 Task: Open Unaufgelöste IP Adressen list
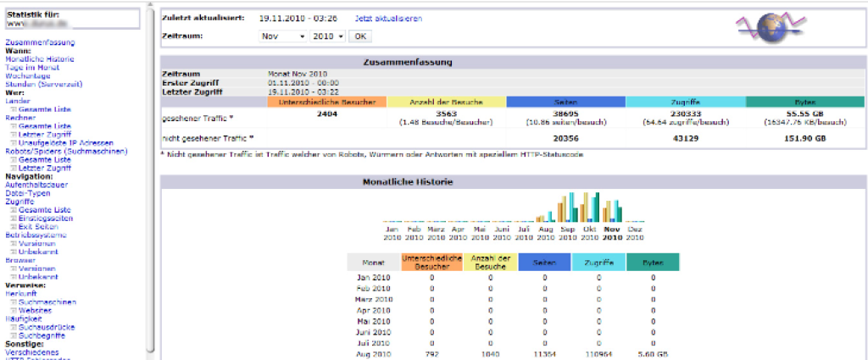point(66,143)
